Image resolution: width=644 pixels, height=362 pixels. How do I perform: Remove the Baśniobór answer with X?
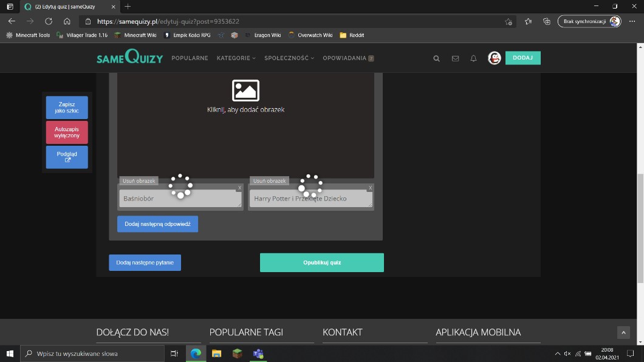click(239, 188)
